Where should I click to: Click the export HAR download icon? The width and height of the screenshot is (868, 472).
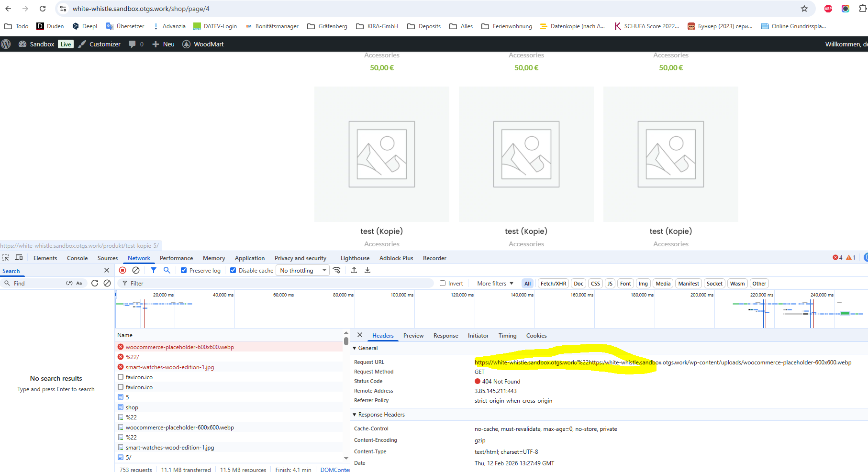[367, 270]
